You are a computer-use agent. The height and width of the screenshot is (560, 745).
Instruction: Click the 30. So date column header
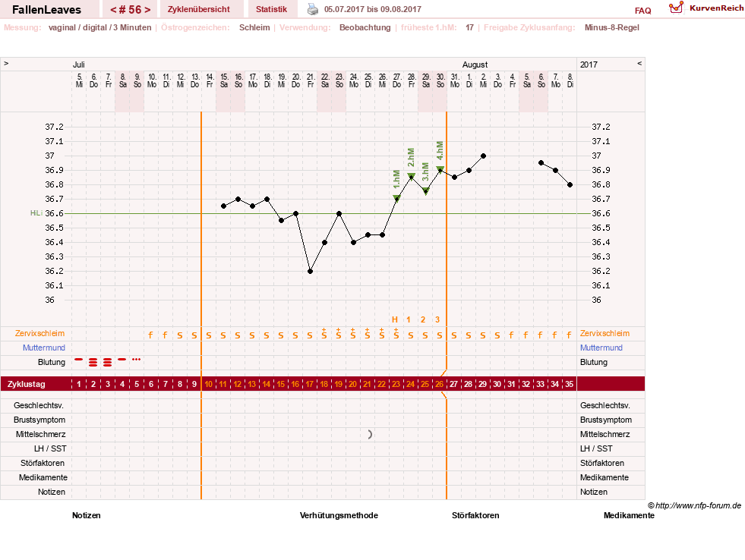[440, 80]
